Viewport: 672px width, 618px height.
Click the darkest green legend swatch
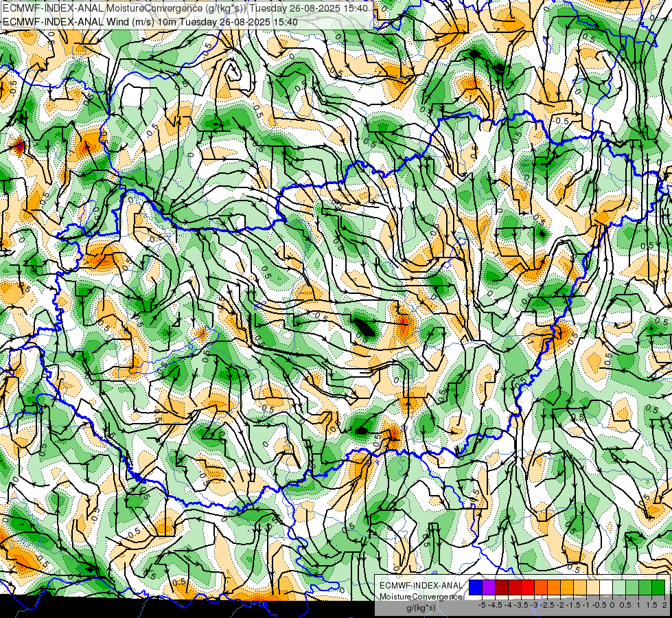[658, 587]
